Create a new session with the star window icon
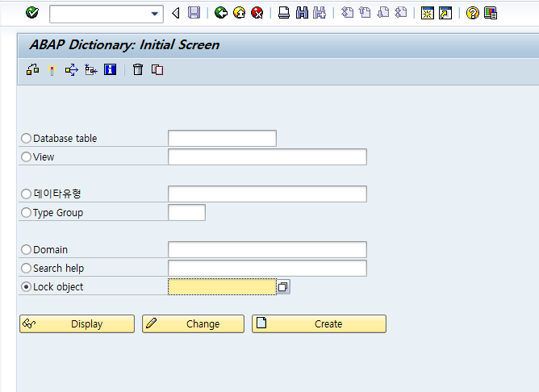 (x=428, y=13)
